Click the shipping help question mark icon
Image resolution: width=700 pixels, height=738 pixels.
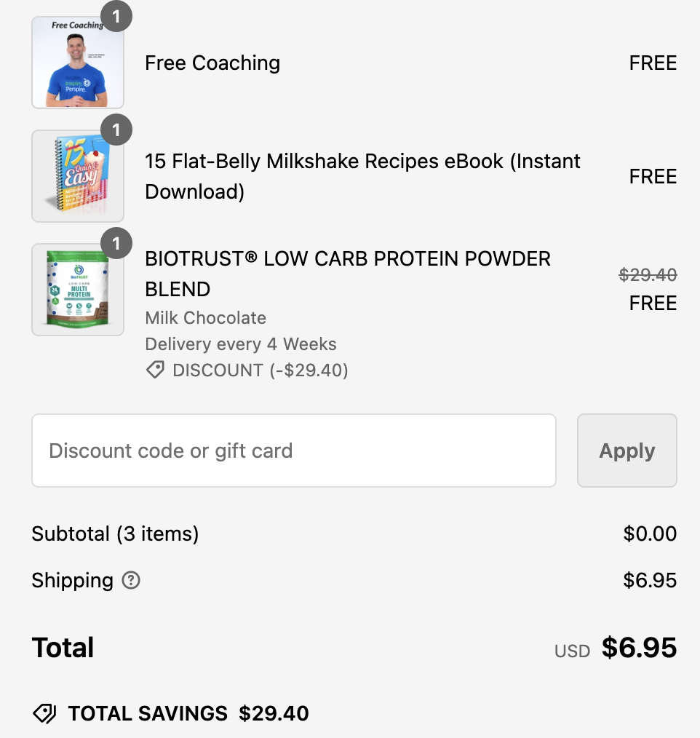(131, 581)
